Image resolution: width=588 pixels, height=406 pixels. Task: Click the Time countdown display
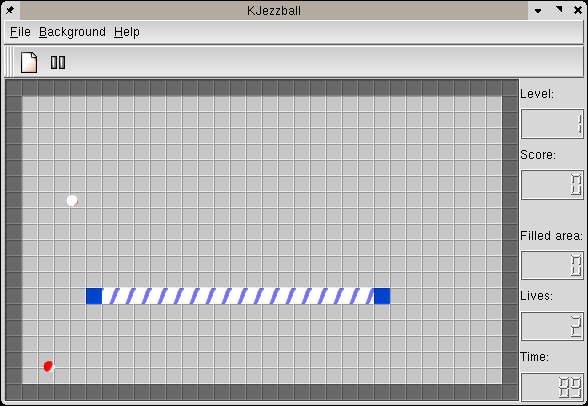pos(552,387)
